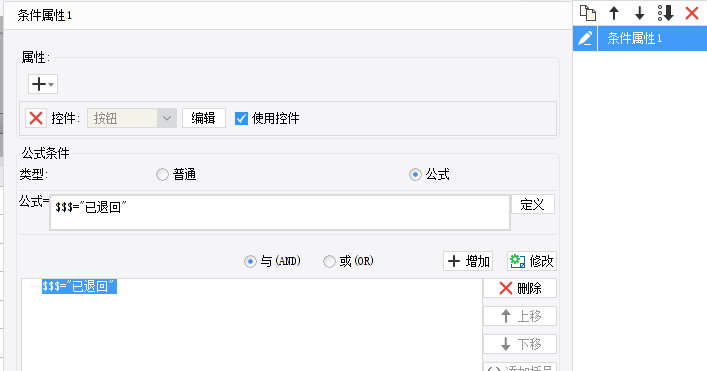Screen dimensions: 707x371
Task: Delete condition attribute with red X icon
Action: (x=692, y=13)
